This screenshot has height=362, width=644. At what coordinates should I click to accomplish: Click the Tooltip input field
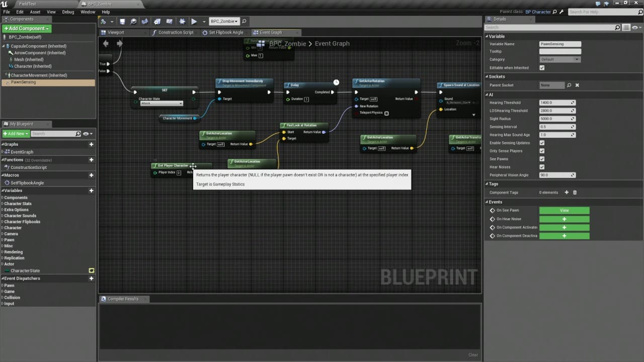pos(560,52)
